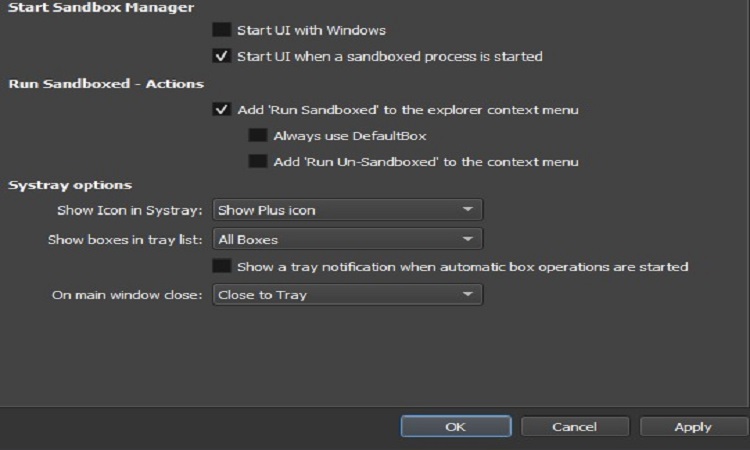This screenshot has width=750, height=450.
Task: Click the Run Sandboxed - Actions heading
Action: [x=106, y=84]
